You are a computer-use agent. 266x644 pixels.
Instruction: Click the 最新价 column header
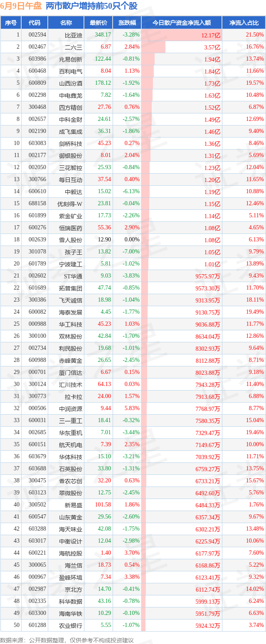pos(99,23)
